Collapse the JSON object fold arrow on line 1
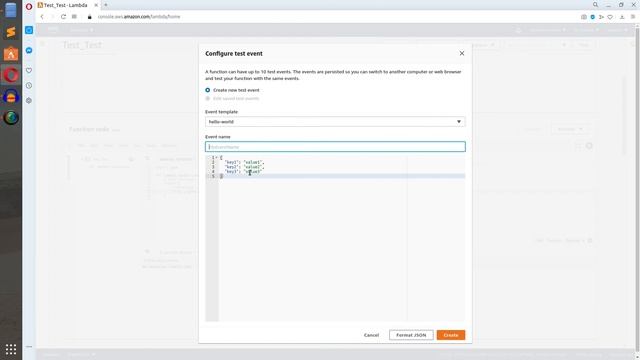The height and width of the screenshot is (360, 640). coord(216,158)
